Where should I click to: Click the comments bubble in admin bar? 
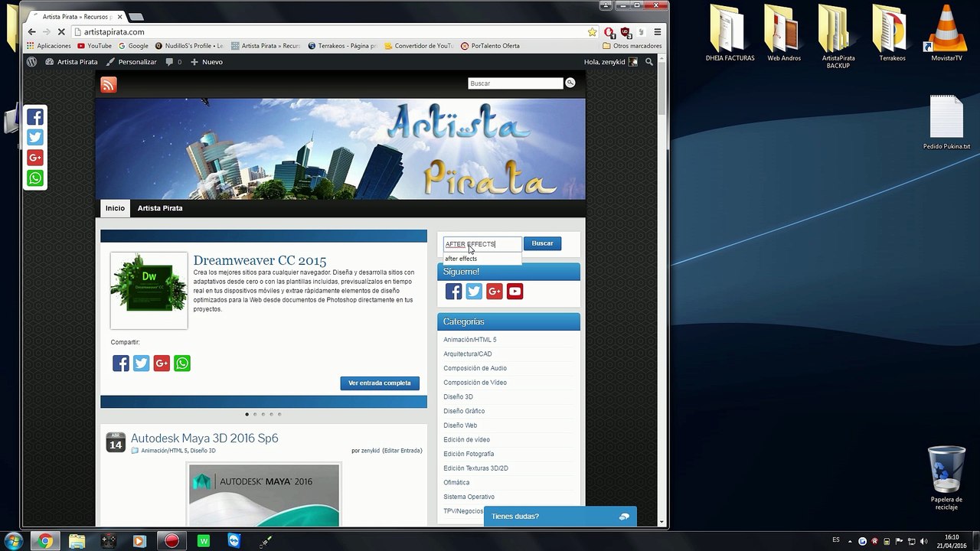click(173, 62)
